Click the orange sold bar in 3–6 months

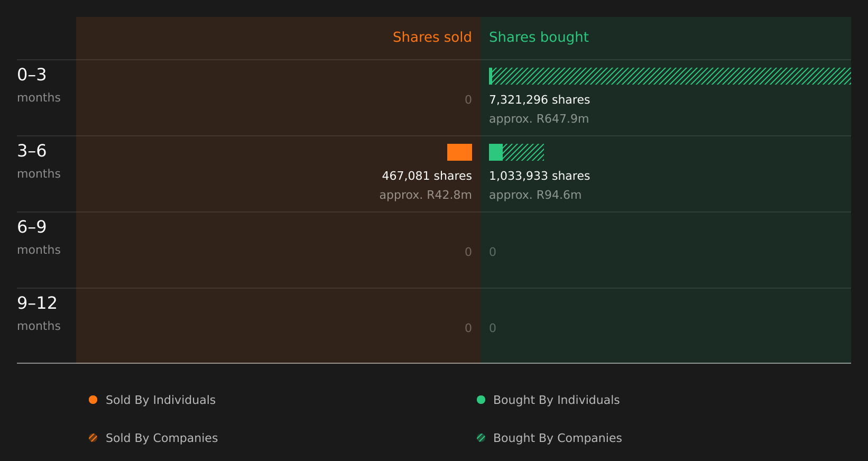tap(459, 152)
